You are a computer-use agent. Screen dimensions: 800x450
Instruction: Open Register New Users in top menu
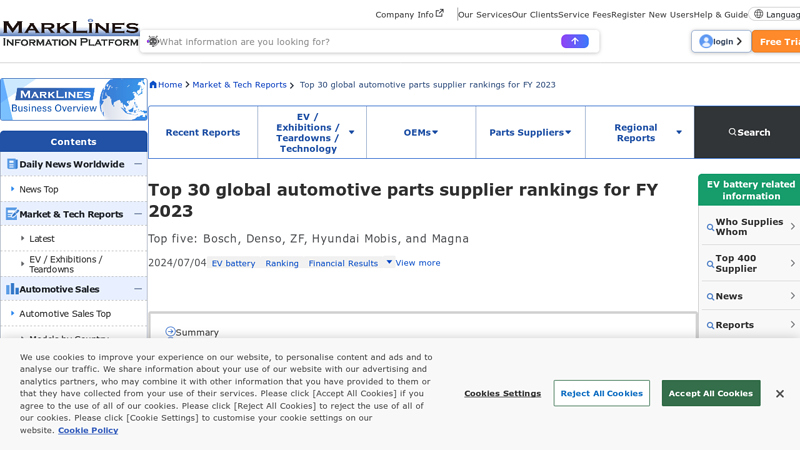pyautogui.click(x=652, y=15)
